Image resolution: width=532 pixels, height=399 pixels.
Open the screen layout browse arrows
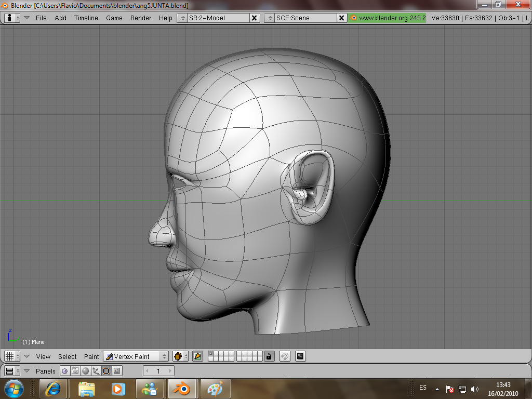pos(182,18)
